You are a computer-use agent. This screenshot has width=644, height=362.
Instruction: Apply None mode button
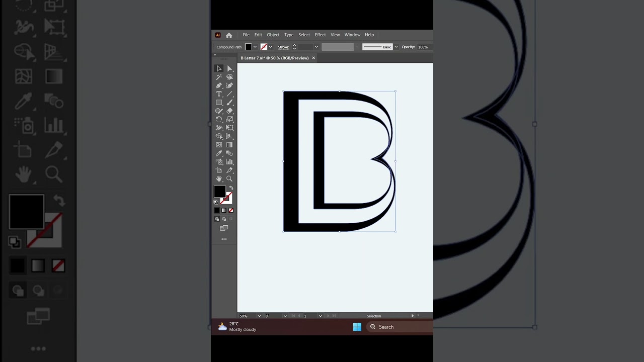231,210
